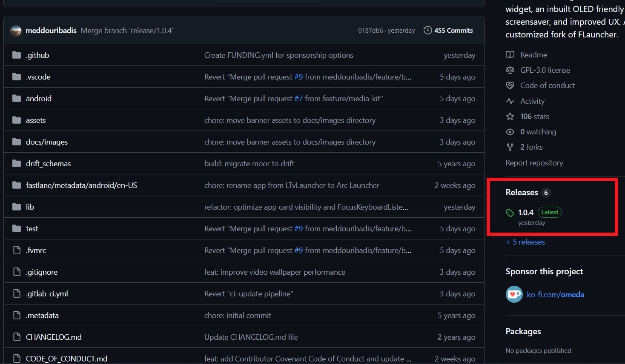Show the + 5 releases link

coord(525,242)
